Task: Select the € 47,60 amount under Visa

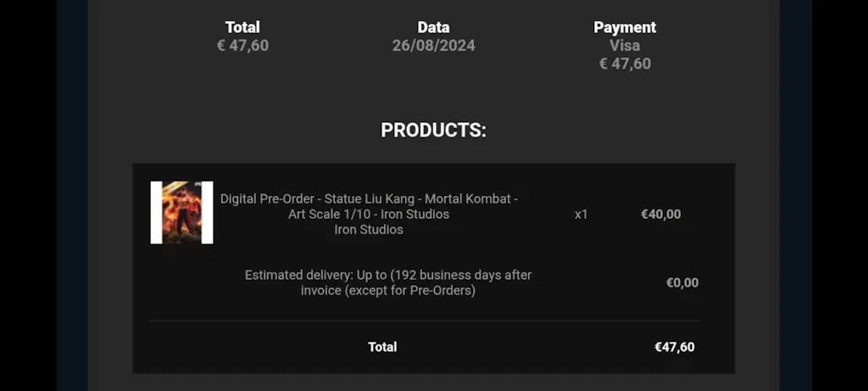Action: click(x=625, y=64)
